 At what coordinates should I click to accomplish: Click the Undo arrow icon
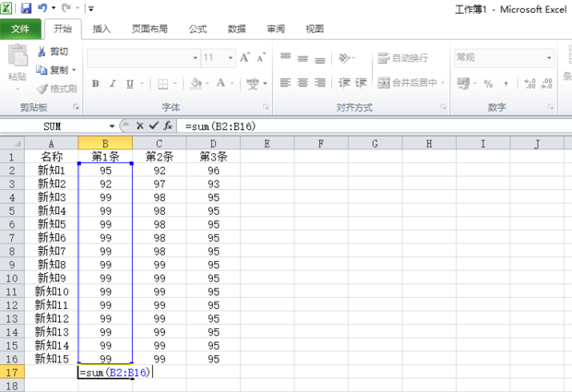(42, 8)
